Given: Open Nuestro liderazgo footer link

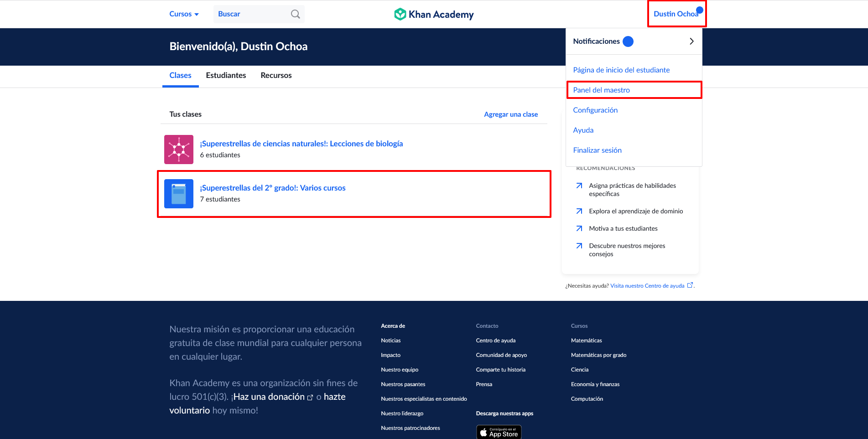Looking at the screenshot, I should coord(402,413).
